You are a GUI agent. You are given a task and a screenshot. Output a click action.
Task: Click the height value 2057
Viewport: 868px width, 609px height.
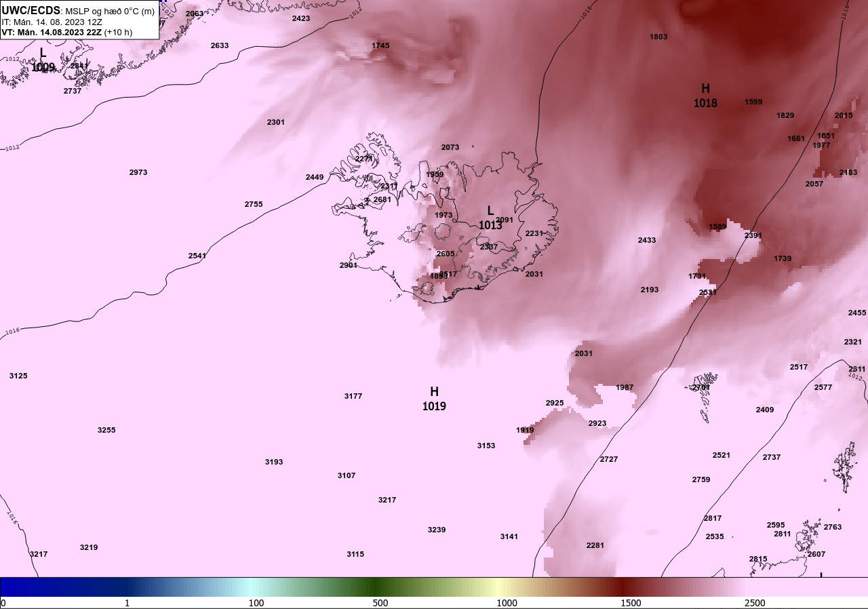[814, 184]
